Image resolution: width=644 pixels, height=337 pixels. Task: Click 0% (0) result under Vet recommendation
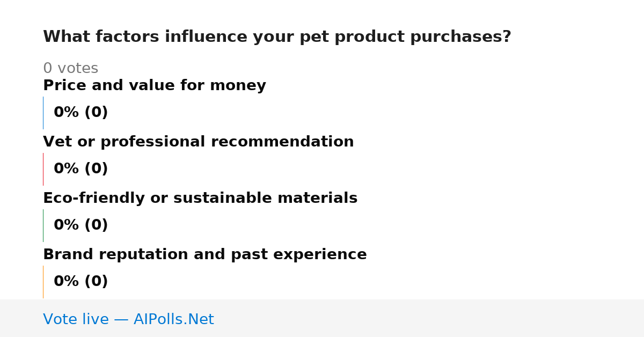point(81,169)
